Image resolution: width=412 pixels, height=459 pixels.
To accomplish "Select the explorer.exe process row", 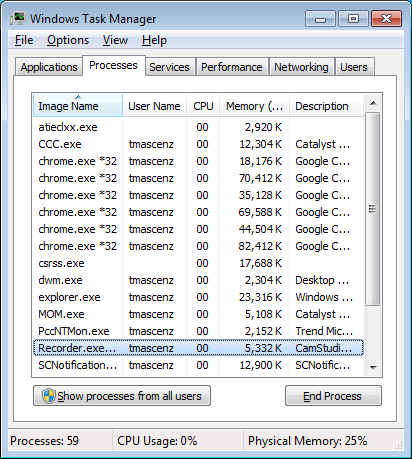I will pos(198,297).
